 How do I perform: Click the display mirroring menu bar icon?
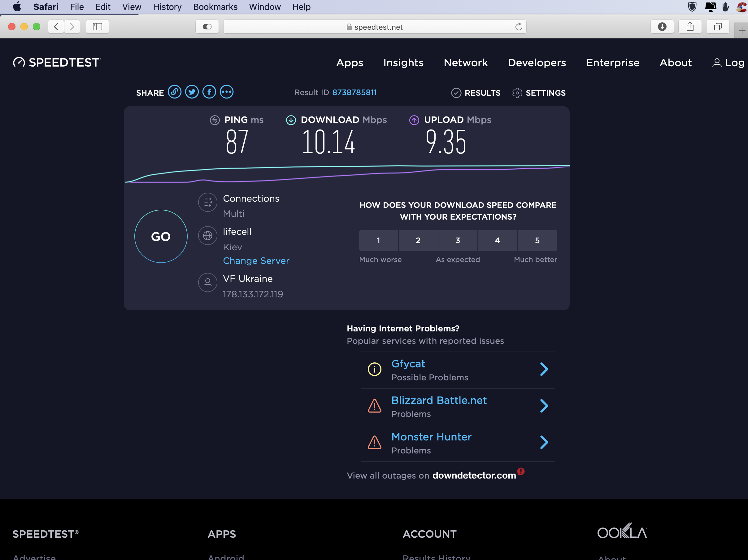[x=710, y=7]
